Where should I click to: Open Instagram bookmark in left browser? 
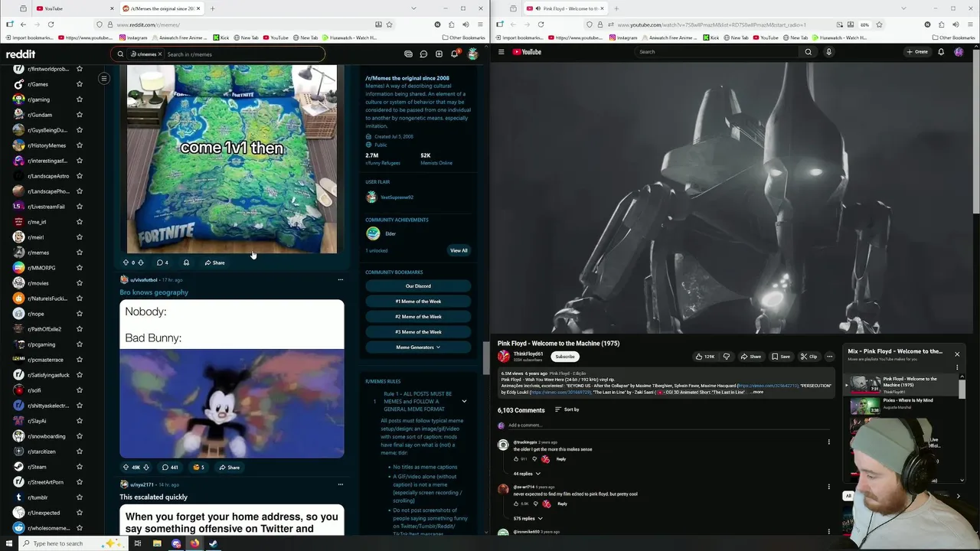pyautogui.click(x=133, y=37)
